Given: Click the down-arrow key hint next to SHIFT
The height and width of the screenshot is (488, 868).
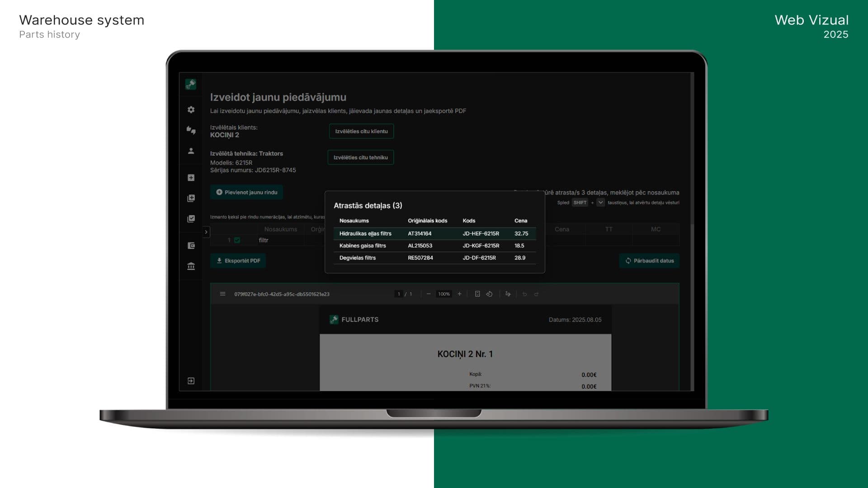Looking at the screenshot, I should pos(600,202).
